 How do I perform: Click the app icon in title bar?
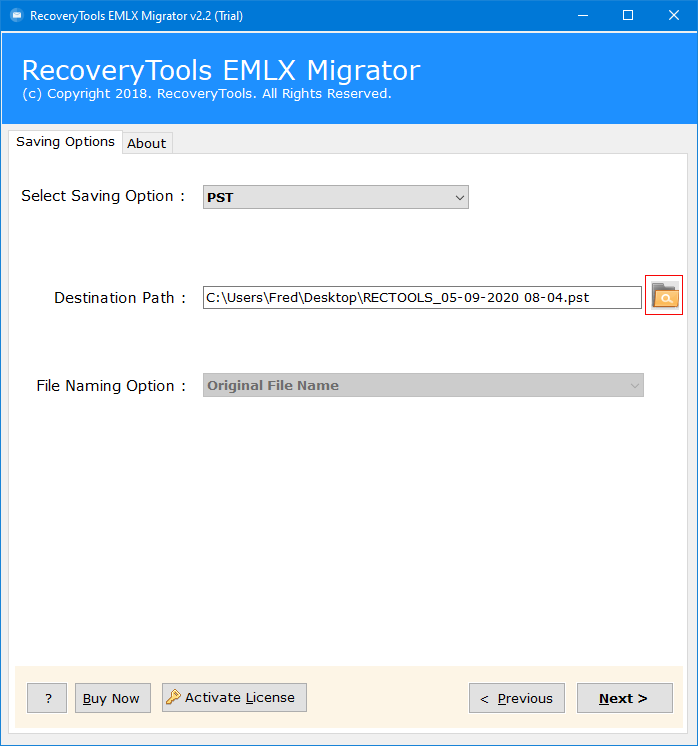click(x=17, y=15)
